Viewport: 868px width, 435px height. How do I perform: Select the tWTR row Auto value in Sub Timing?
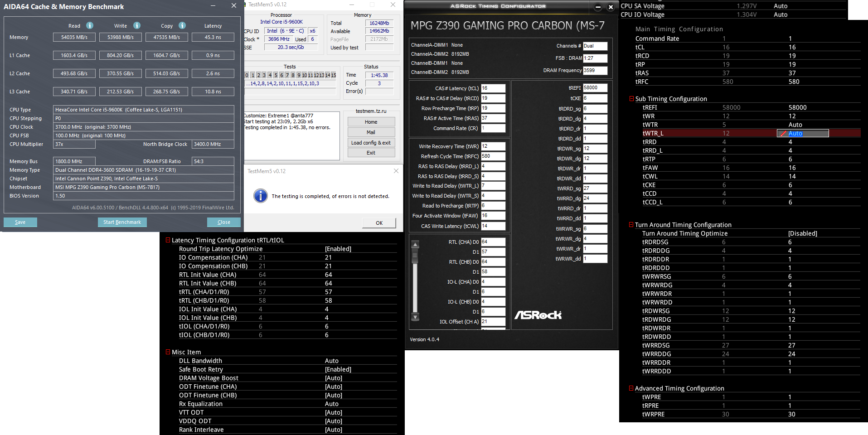(x=795, y=125)
